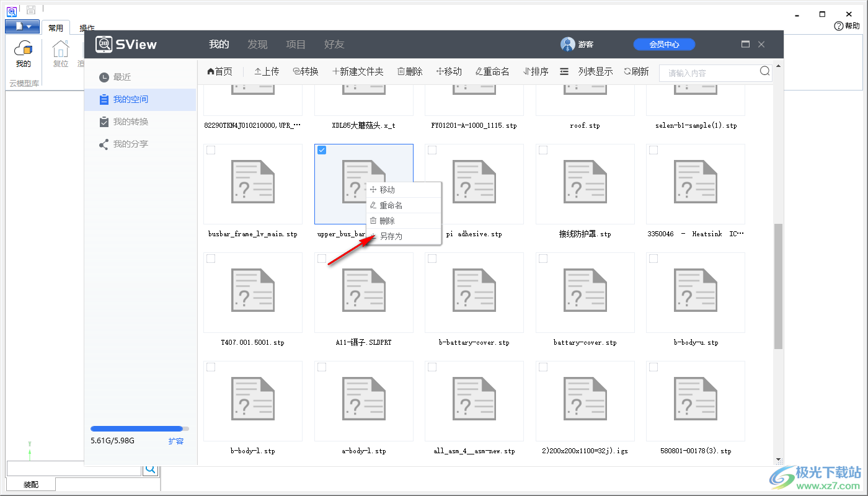The image size is (868, 496).
Task: Select 最近 in the sidebar
Action: pyautogui.click(x=140, y=77)
